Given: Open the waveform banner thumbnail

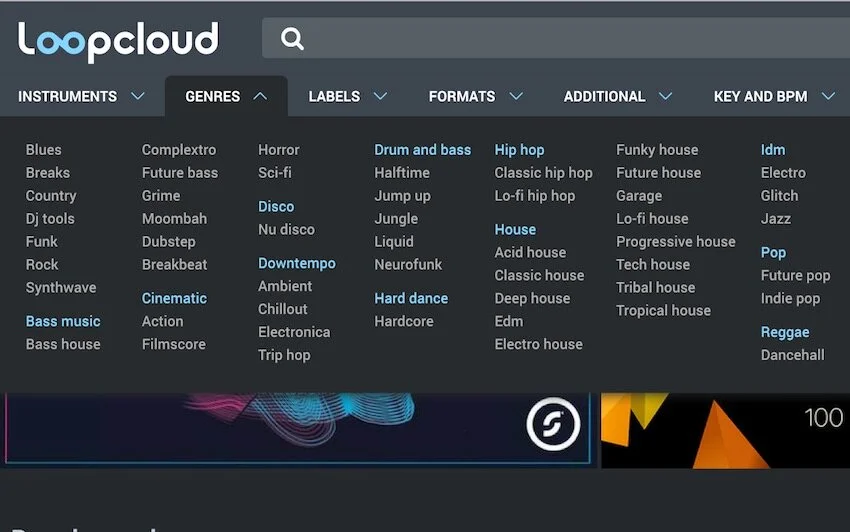Looking at the screenshot, I should 298,428.
